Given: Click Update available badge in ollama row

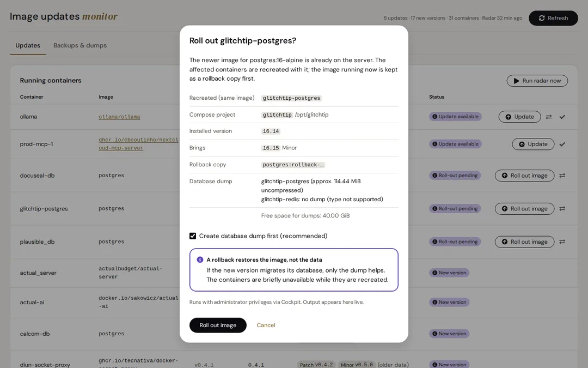Looking at the screenshot, I should [x=455, y=117].
